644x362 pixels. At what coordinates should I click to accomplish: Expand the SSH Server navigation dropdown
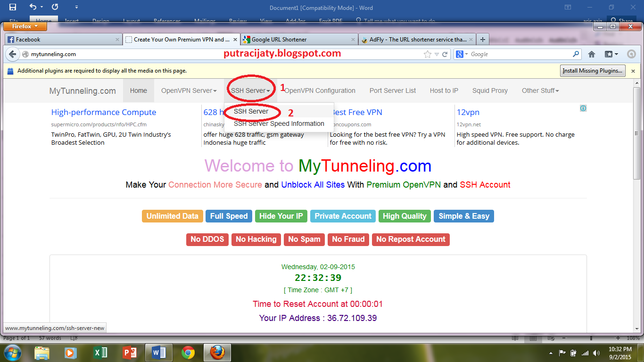tap(250, 90)
